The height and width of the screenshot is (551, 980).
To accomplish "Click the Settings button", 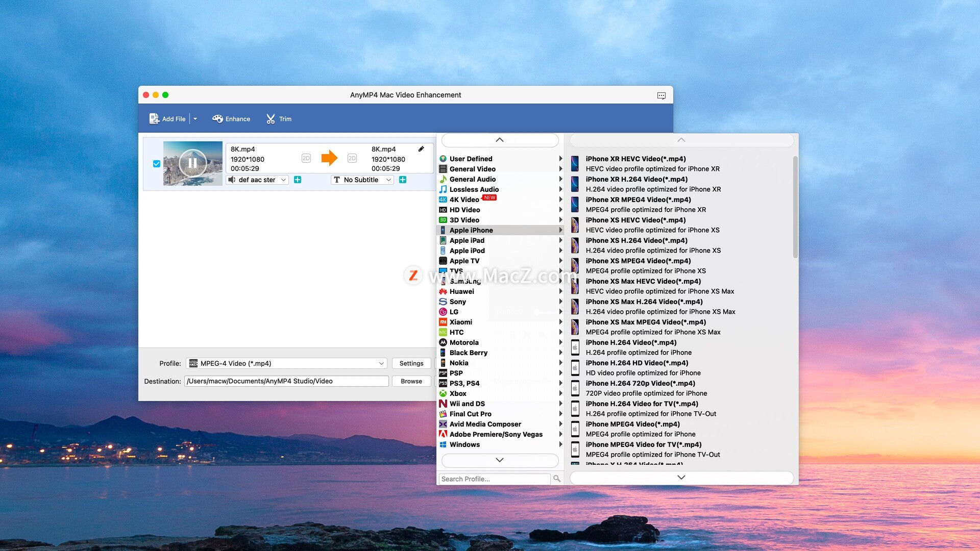I will pos(411,363).
